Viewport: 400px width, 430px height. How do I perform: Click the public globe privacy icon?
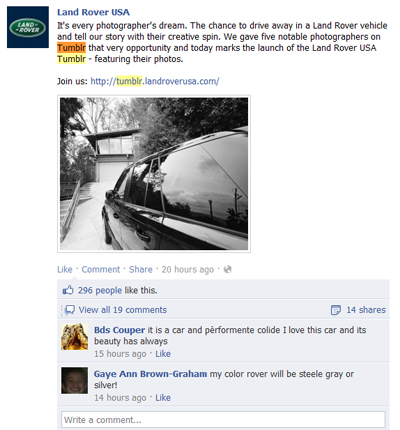pyautogui.click(x=228, y=269)
